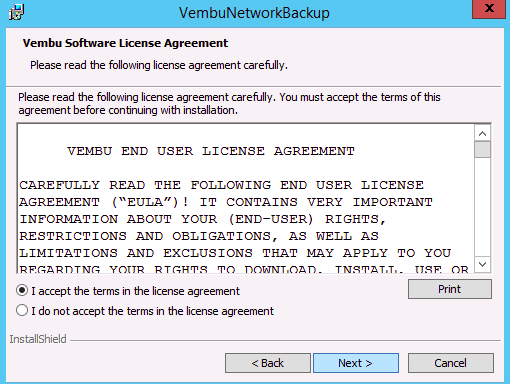Click the InstallShield label

click(x=38, y=339)
